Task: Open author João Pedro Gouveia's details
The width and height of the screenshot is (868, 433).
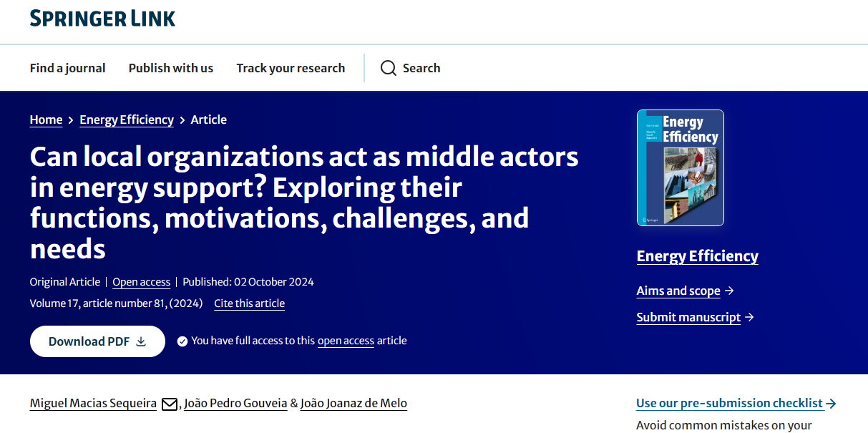Action: tap(235, 404)
